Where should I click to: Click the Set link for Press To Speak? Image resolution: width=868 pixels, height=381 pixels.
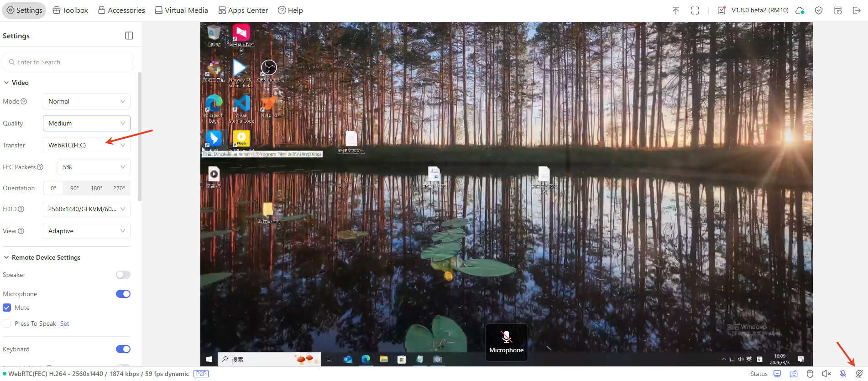64,324
